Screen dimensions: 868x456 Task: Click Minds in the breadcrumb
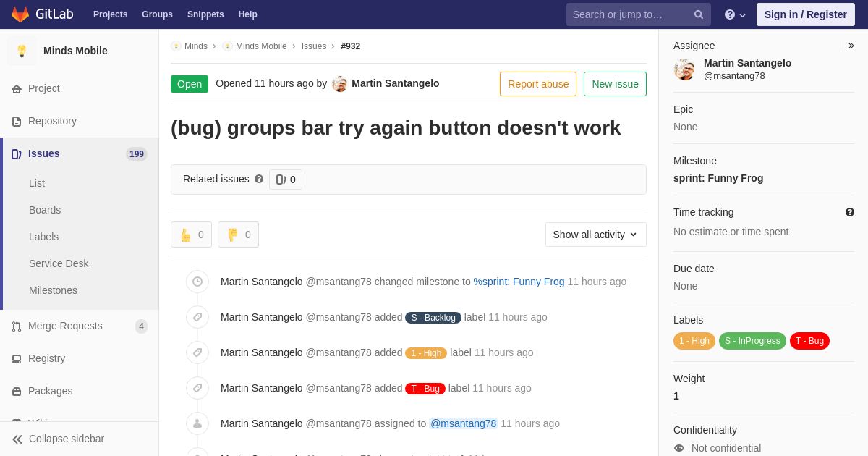click(x=196, y=46)
